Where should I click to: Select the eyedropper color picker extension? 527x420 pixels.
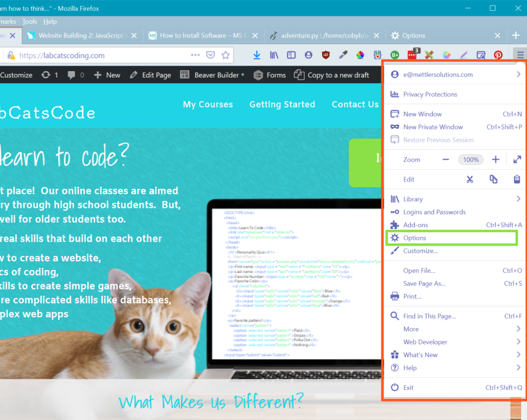[343, 55]
